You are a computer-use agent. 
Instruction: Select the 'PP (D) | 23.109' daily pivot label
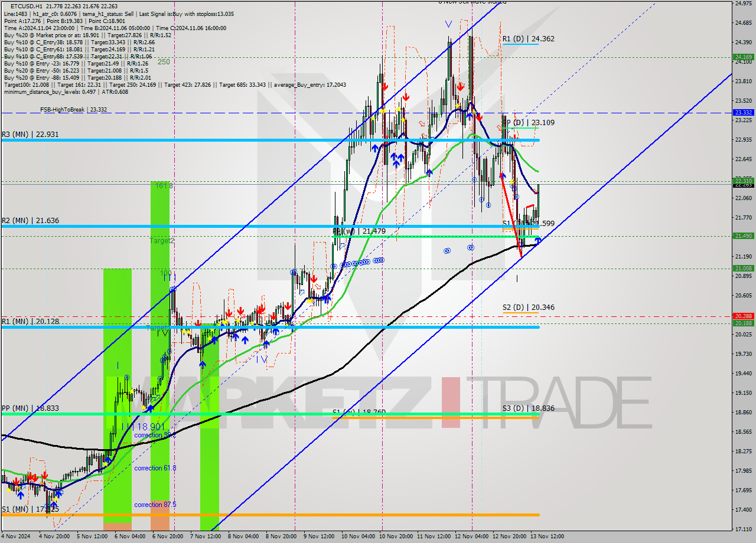point(529,123)
